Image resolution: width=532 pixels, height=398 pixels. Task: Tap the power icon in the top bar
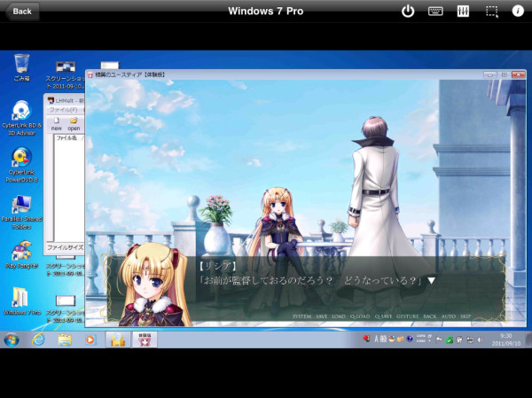[x=408, y=12]
